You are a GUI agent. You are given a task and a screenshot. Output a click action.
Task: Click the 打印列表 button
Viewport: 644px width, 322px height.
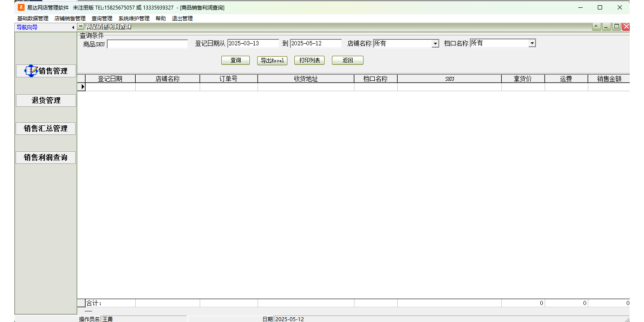pyautogui.click(x=309, y=61)
